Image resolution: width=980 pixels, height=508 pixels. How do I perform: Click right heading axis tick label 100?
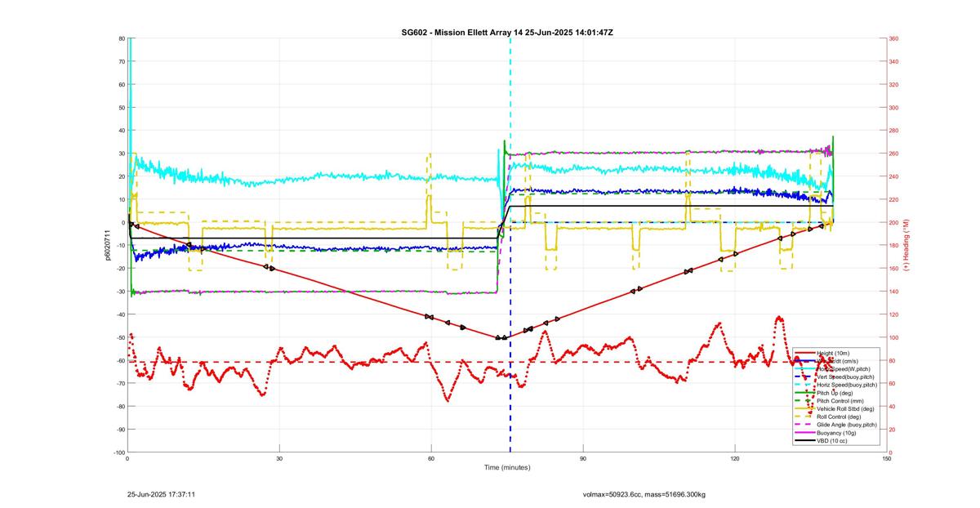[894, 337]
